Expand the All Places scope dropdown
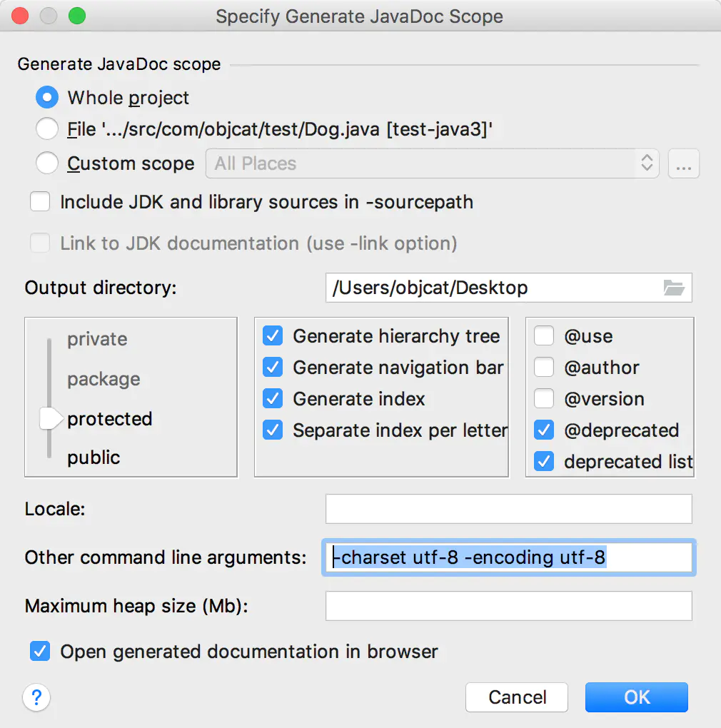This screenshot has width=721, height=728. (x=432, y=163)
